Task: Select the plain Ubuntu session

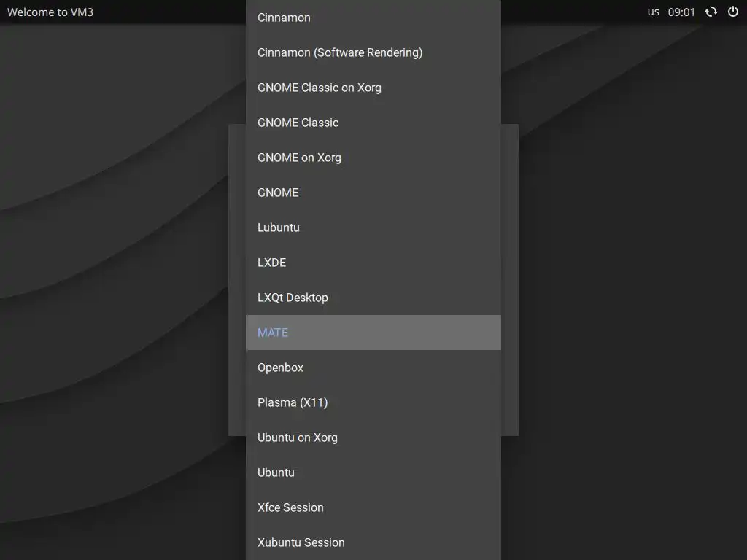Action: pyautogui.click(x=373, y=472)
